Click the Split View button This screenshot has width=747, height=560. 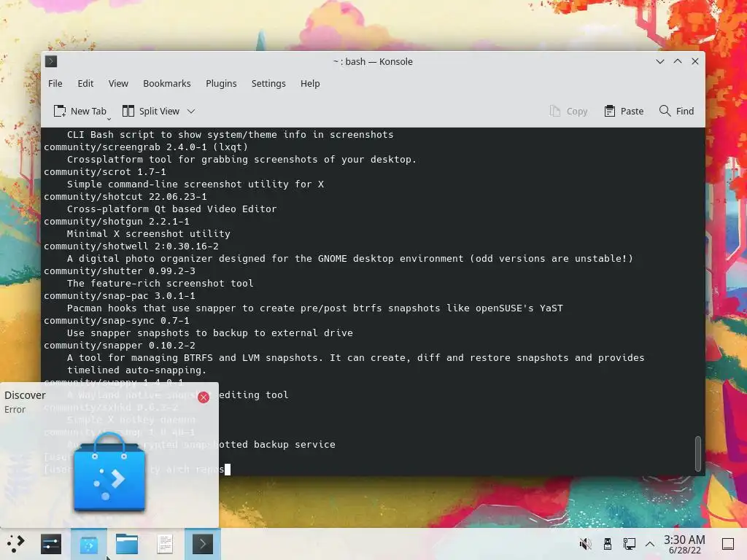coord(151,111)
